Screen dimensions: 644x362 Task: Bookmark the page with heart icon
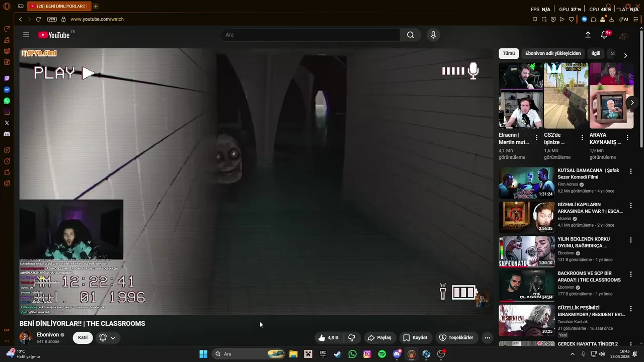pyautogui.click(x=571, y=19)
